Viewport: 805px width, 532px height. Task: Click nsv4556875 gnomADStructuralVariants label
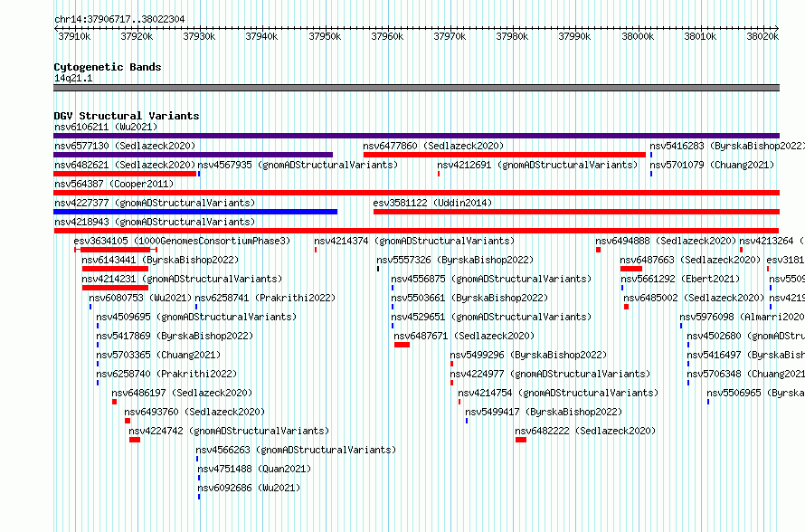pos(491,279)
